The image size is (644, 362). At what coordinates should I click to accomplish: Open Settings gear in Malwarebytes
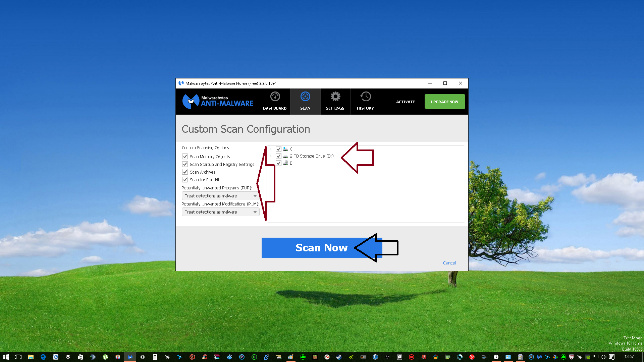(x=335, y=97)
